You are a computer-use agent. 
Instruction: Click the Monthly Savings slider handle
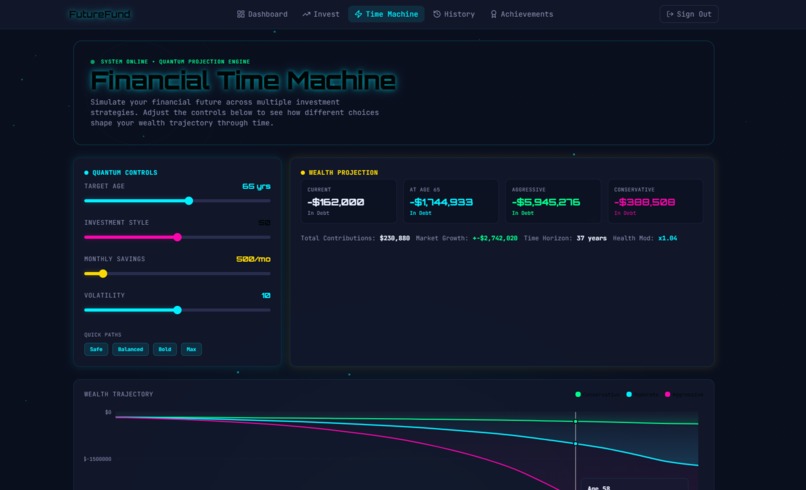point(103,274)
